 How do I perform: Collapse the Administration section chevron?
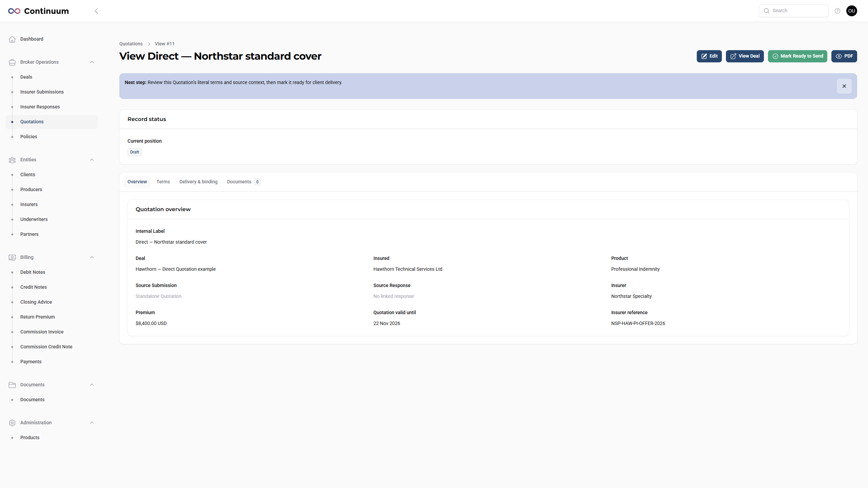(x=92, y=423)
